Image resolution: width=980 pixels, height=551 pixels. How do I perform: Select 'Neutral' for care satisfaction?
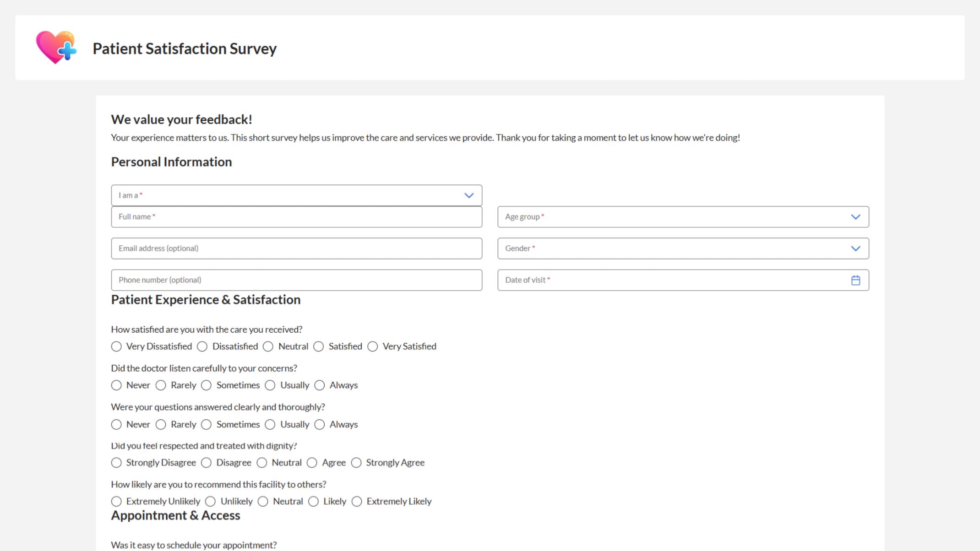(268, 346)
